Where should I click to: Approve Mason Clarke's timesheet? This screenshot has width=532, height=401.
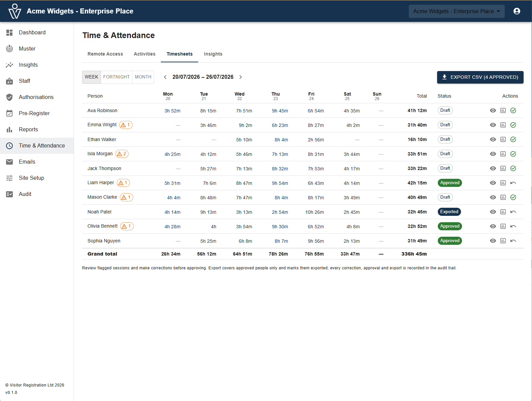point(513,197)
